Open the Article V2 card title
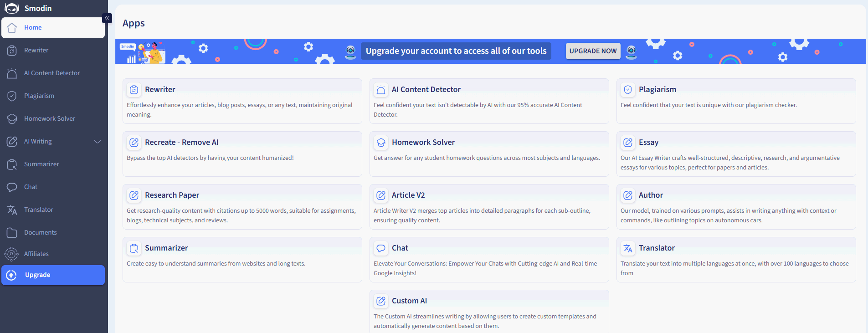Image resolution: width=868 pixels, height=333 pixels. coord(408,195)
